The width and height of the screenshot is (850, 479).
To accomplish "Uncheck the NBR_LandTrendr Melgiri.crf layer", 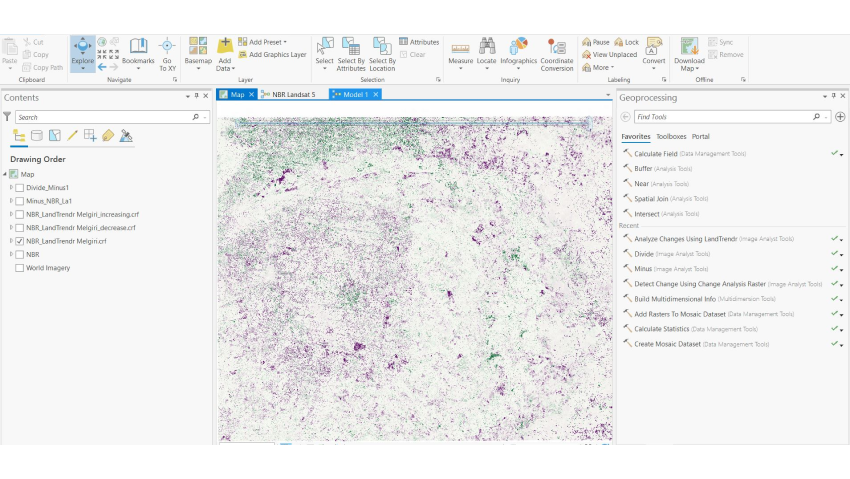I will pos(20,241).
